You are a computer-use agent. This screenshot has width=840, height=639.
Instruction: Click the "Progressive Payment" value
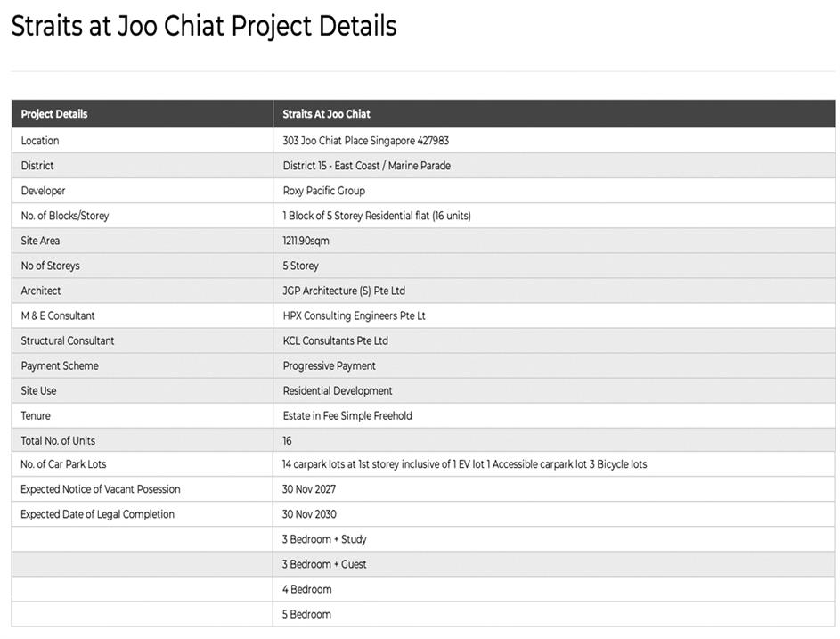pos(329,365)
